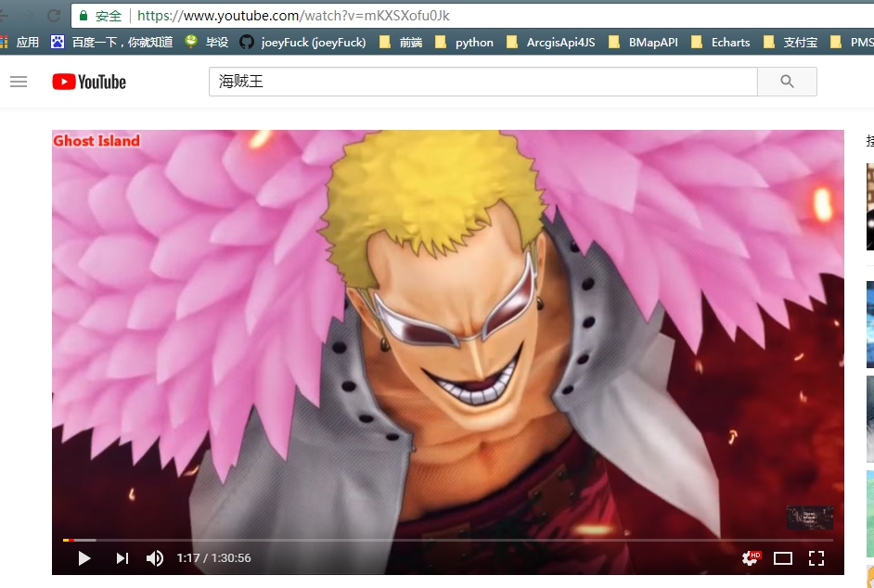874x588 pixels.
Task: Click the video progress bar
Action: pyautogui.click(x=445, y=540)
